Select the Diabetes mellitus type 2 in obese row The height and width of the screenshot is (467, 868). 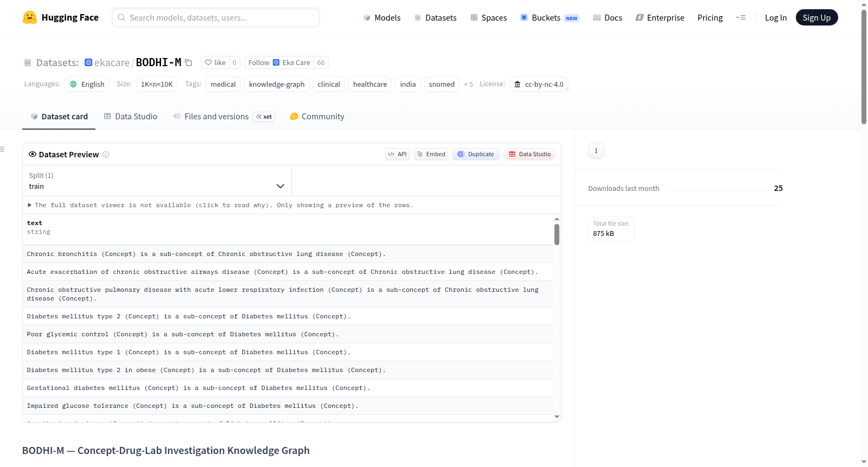coord(288,370)
